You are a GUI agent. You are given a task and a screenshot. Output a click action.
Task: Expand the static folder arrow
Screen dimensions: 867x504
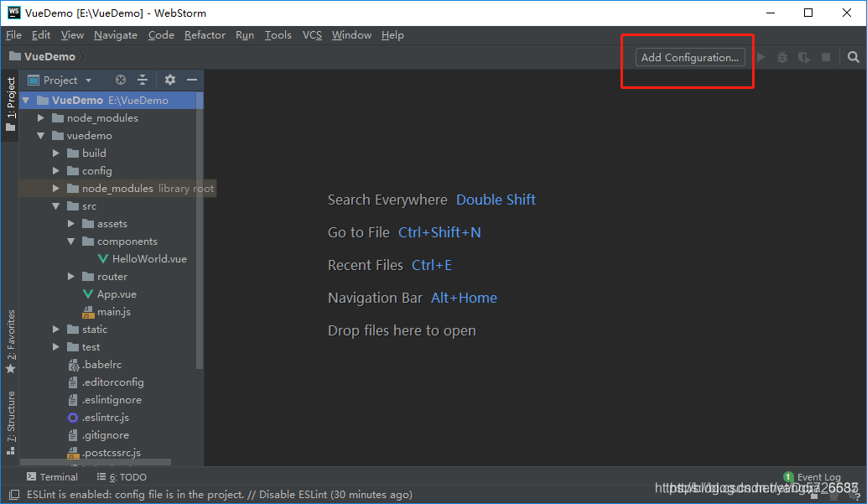tap(56, 330)
